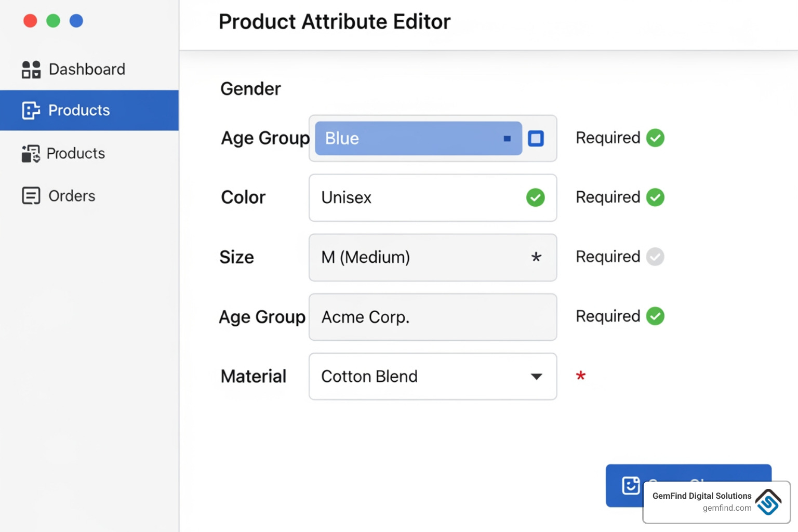The height and width of the screenshot is (532, 798).
Task: Click the second Products boxes icon
Action: pyautogui.click(x=31, y=153)
